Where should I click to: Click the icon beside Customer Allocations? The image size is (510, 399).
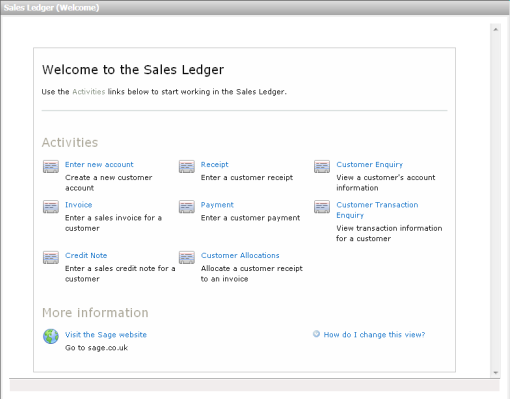click(187, 257)
